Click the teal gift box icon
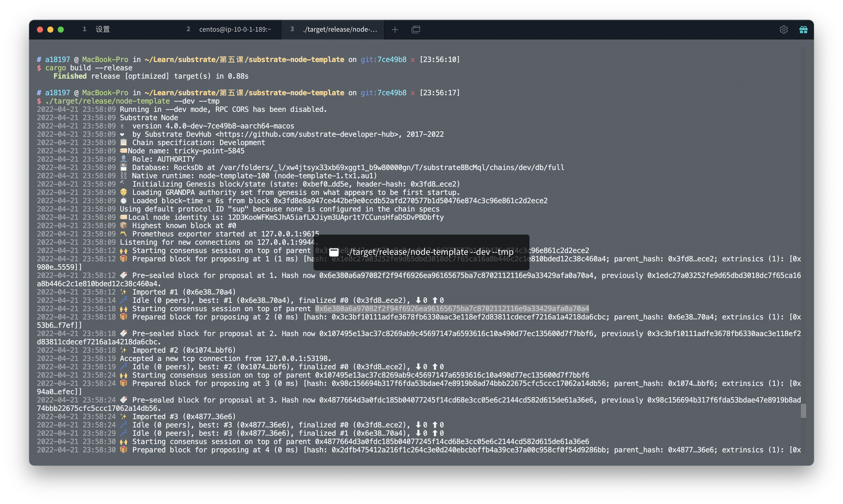 click(x=803, y=30)
